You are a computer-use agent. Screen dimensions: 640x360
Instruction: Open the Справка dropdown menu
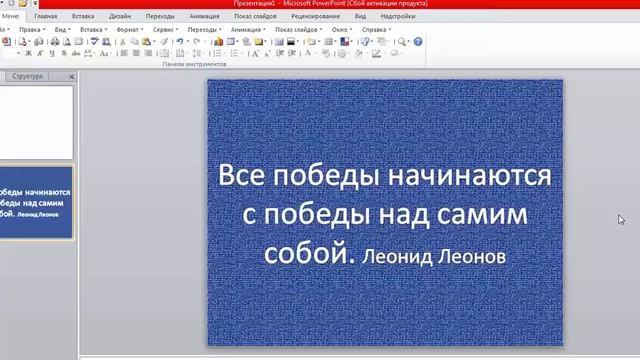pyautogui.click(x=376, y=30)
